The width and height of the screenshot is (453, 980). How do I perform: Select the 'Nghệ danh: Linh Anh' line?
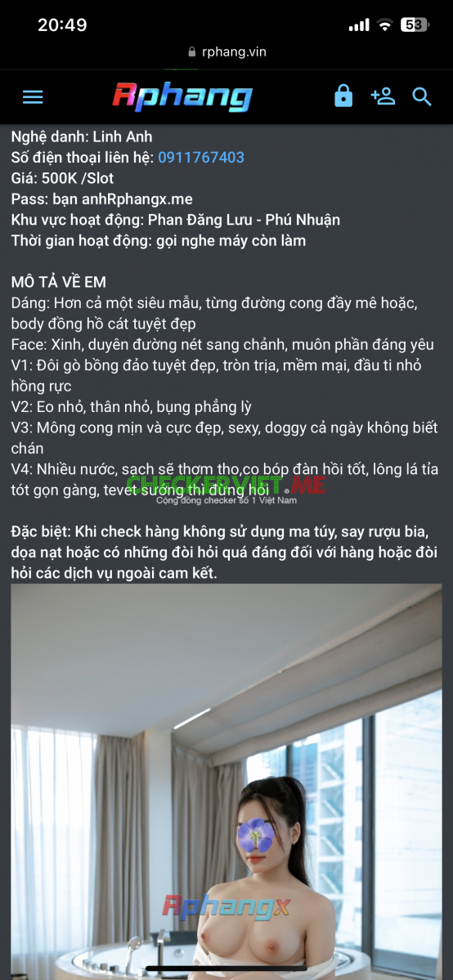tap(81, 136)
